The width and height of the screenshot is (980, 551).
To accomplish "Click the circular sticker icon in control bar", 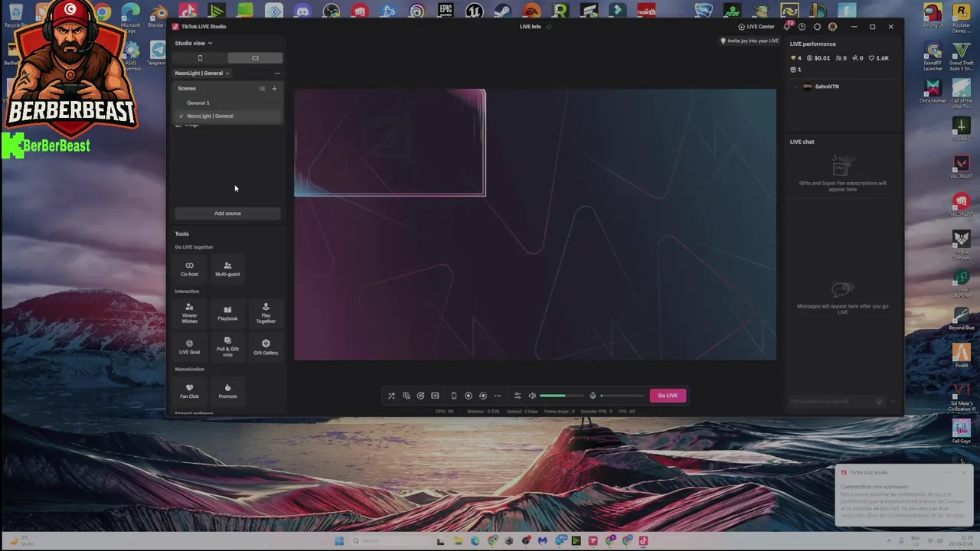I will [x=420, y=396].
